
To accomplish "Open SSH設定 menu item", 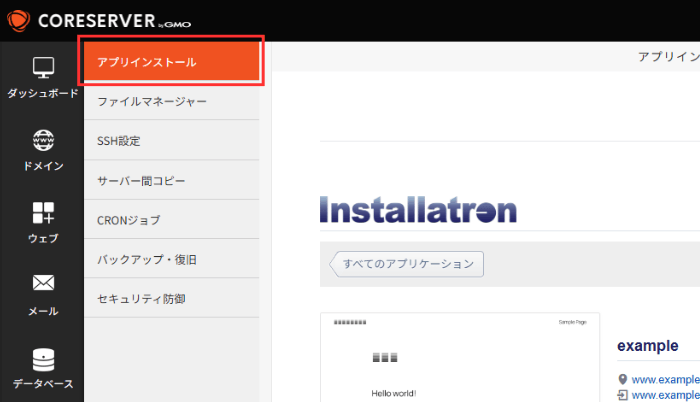I will (171, 141).
